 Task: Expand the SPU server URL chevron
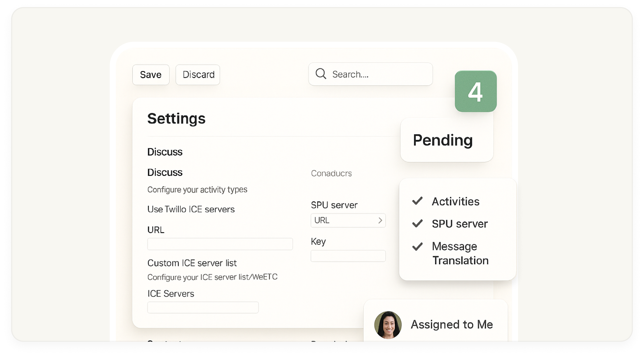380,220
